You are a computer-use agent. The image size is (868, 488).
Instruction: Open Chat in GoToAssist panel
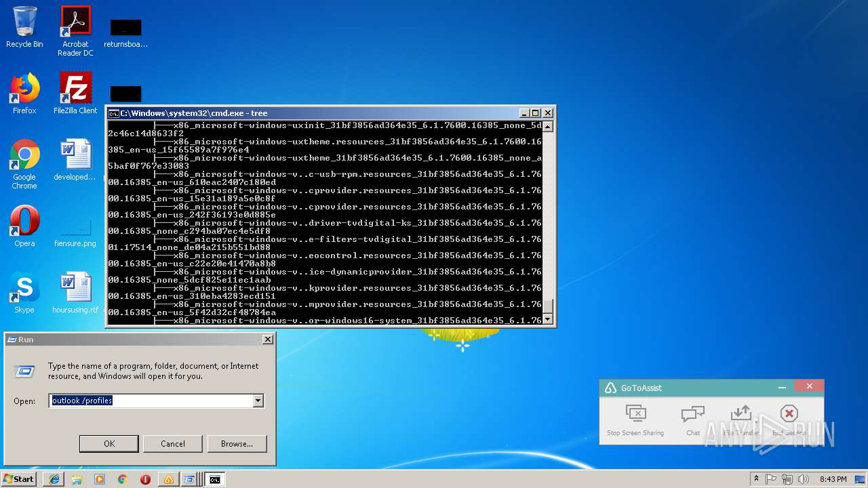[x=693, y=420]
